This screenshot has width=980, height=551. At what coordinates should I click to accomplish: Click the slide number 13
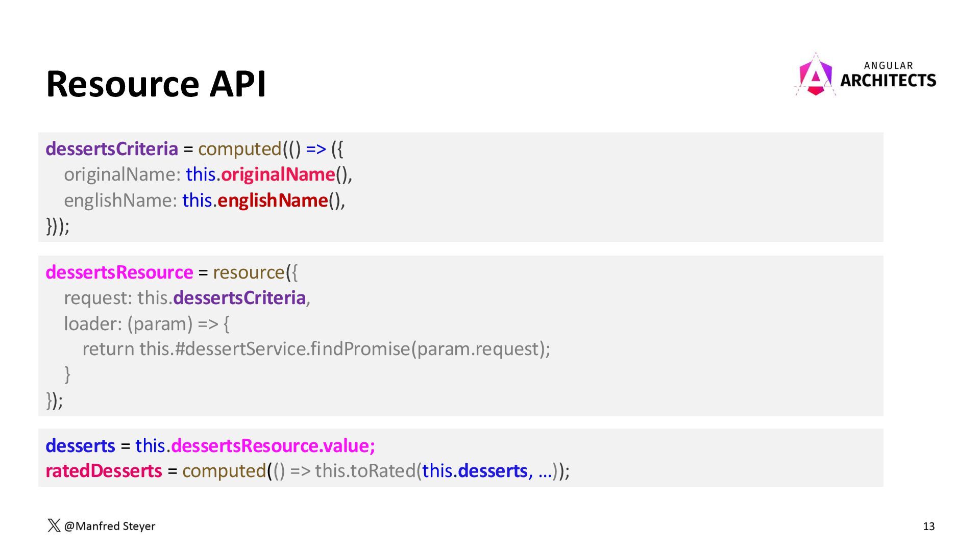928,527
